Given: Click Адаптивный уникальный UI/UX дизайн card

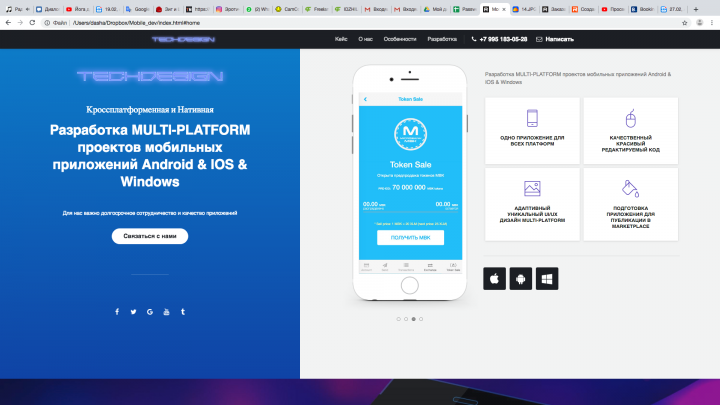Looking at the screenshot, I should click(x=532, y=204).
